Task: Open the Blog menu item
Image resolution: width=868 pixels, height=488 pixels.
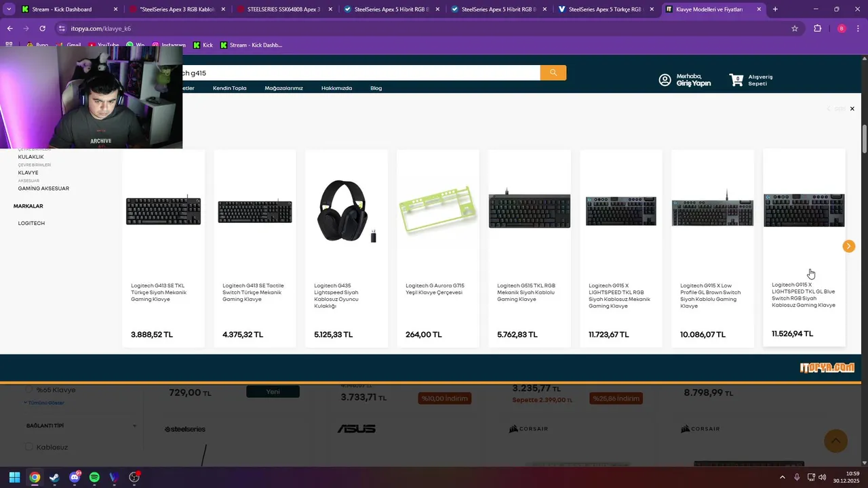Action: (376, 88)
